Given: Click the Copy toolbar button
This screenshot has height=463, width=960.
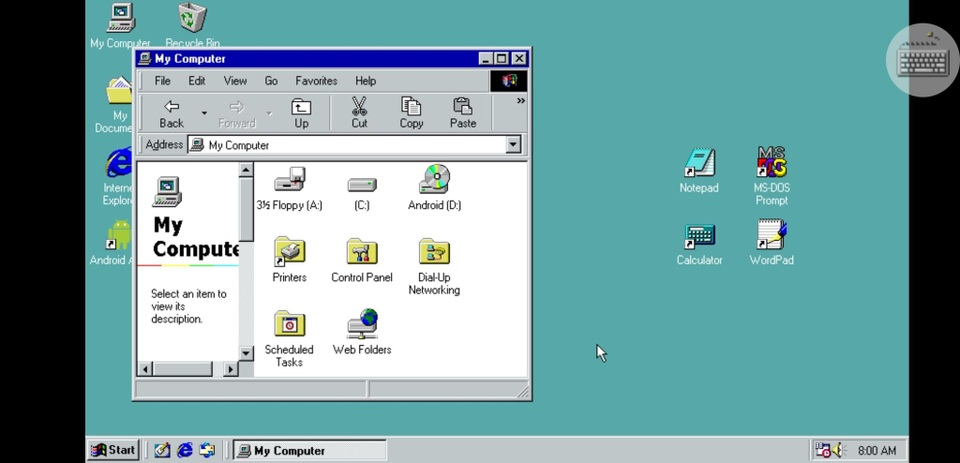Looking at the screenshot, I should [411, 113].
